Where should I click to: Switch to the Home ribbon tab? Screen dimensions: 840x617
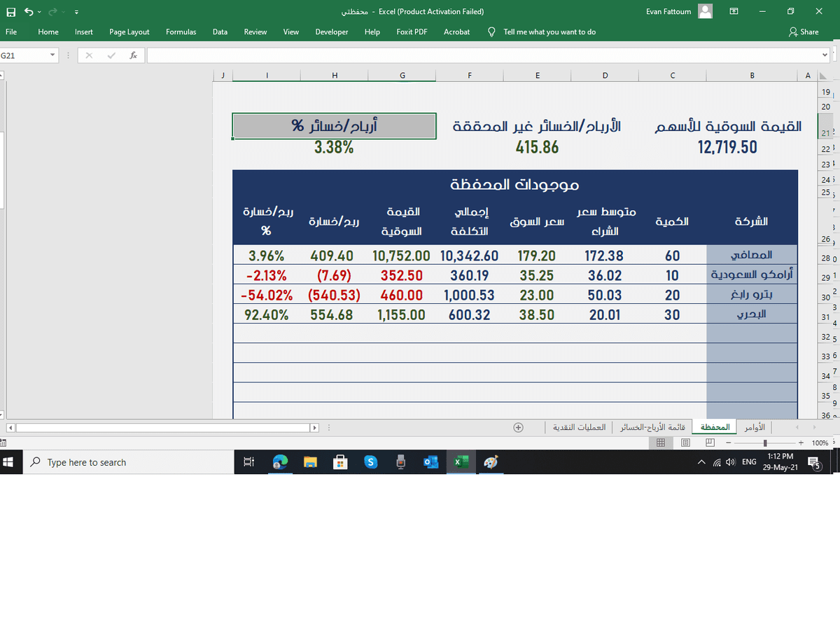pos(48,32)
